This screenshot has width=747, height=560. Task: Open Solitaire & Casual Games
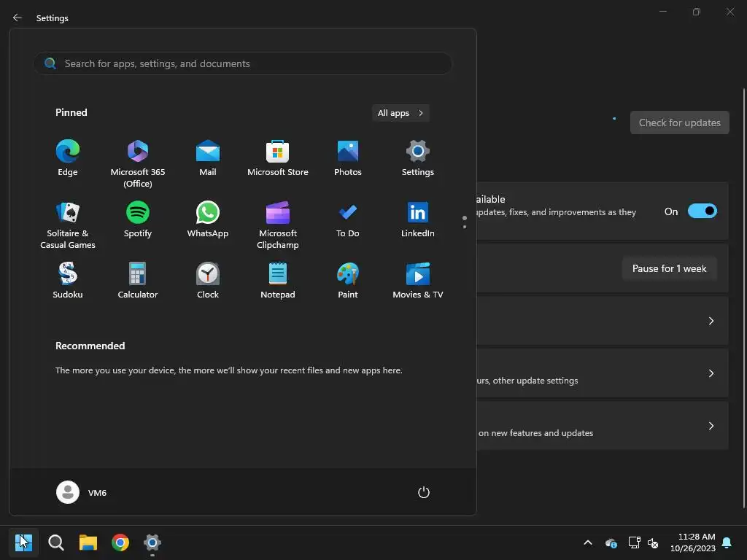(x=68, y=225)
